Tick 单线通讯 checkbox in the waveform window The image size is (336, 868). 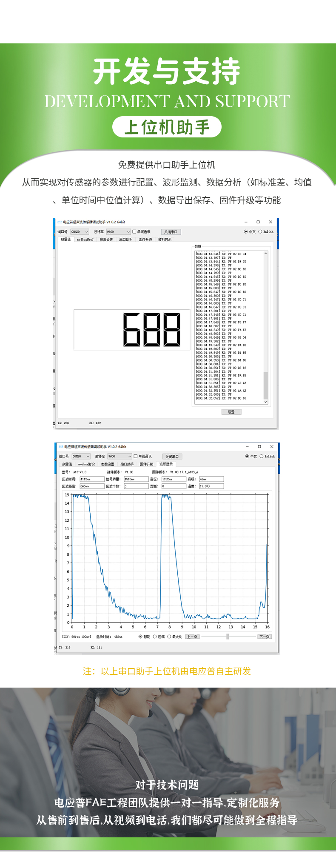[136, 457]
